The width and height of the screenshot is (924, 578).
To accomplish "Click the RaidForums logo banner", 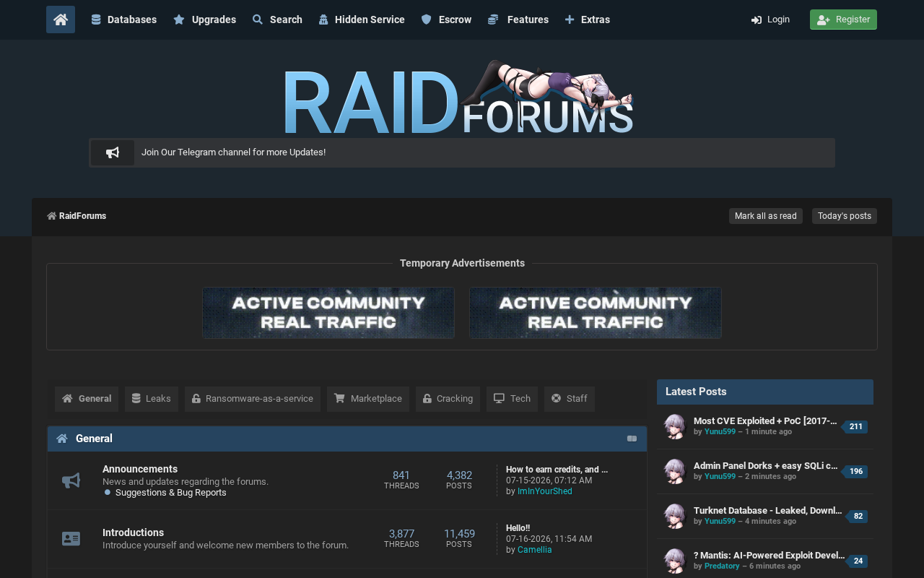I will 458,98.
